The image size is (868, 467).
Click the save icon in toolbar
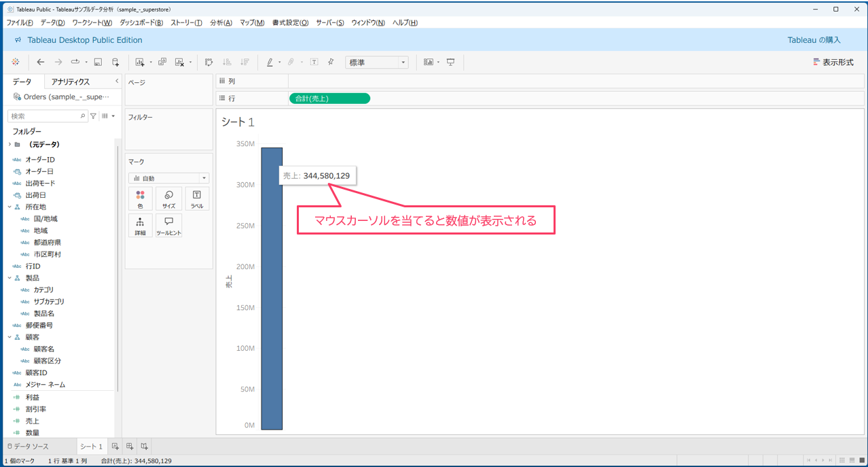(x=98, y=62)
